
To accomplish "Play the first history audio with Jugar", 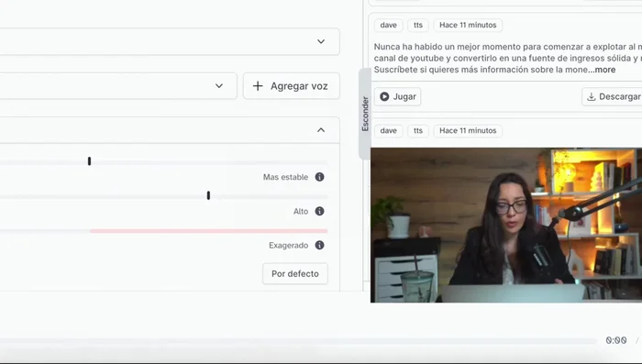I will click(397, 96).
